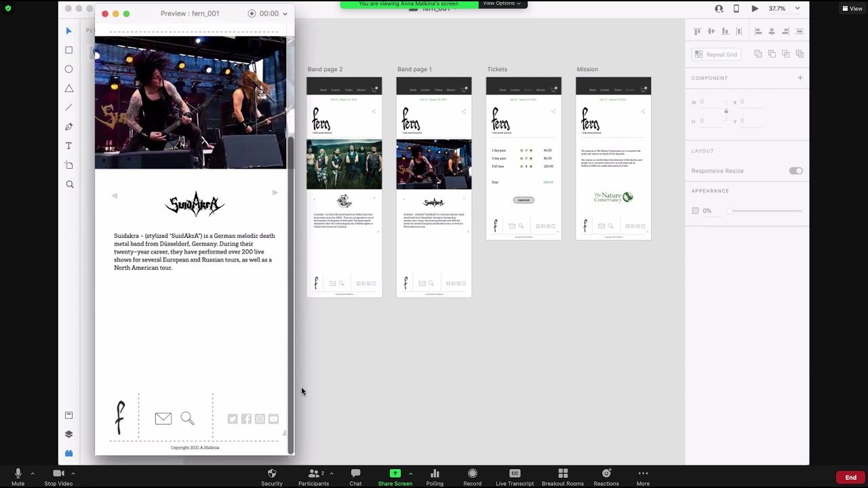Click the Exclude Overlap boolean icon
Viewport: 868px width, 488px height.
(800, 54)
